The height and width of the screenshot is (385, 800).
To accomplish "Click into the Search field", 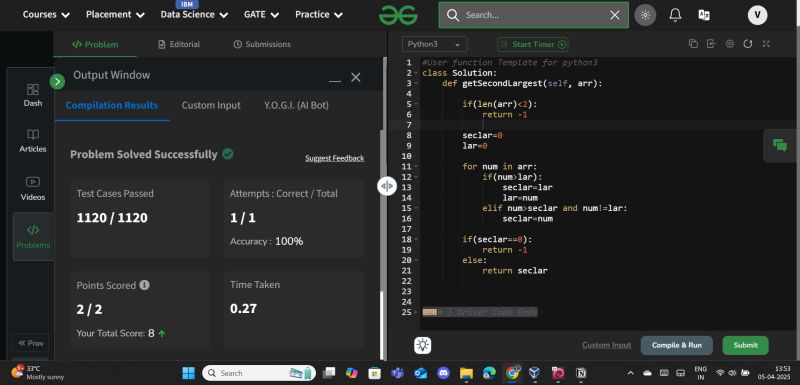I will [x=533, y=15].
